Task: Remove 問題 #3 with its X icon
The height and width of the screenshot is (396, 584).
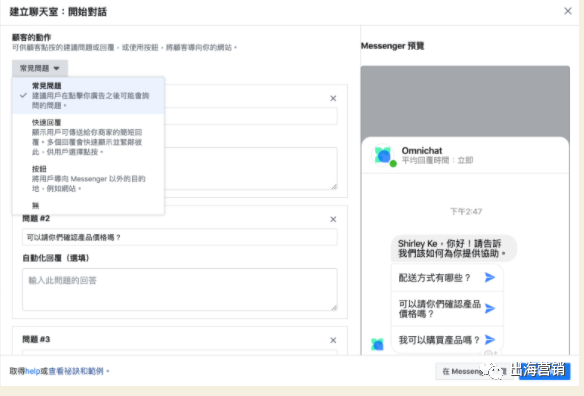Action: coord(333,340)
